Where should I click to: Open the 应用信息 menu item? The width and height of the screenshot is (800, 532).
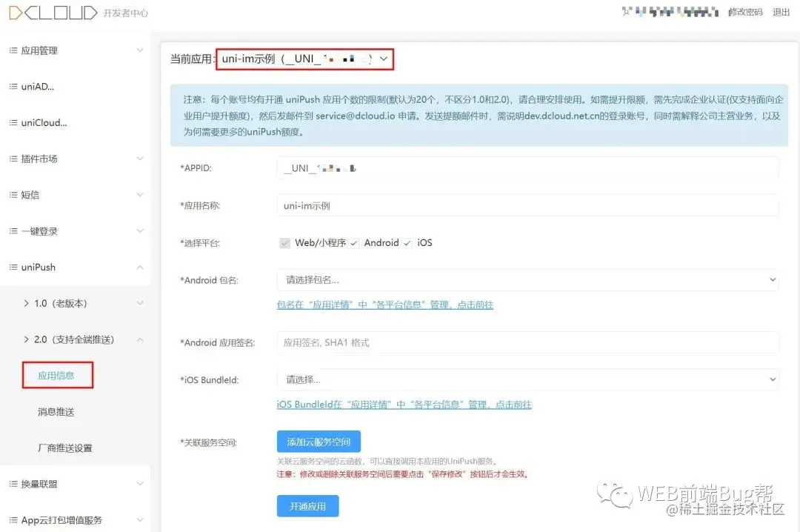[x=57, y=375]
